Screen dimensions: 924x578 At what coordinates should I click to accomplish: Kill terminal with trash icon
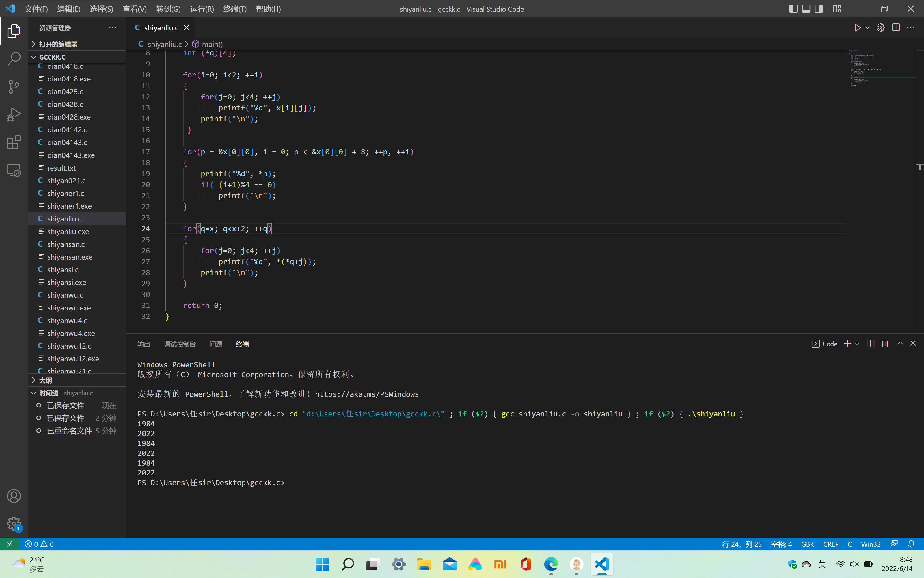(x=885, y=344)
